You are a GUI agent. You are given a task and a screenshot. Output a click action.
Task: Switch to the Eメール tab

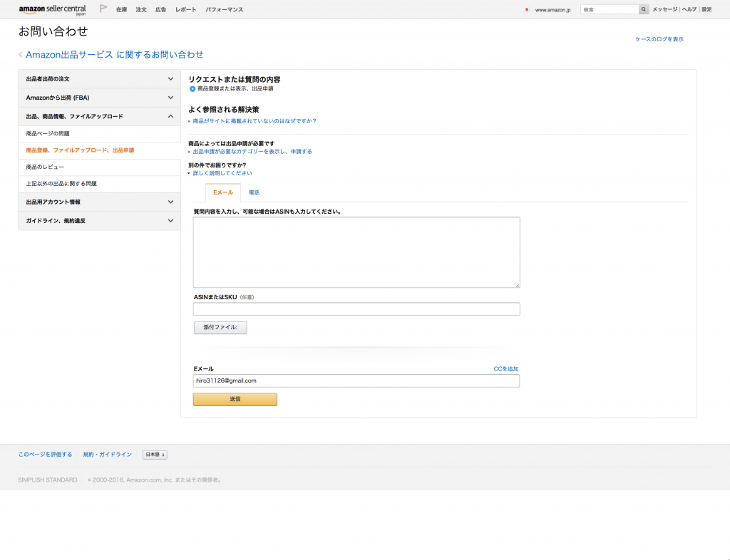click(223, 192)
